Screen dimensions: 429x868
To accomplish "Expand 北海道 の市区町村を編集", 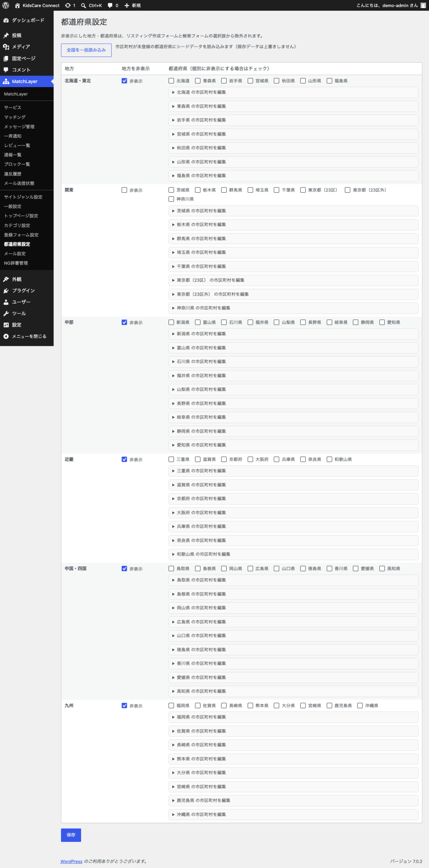I will [x=293, y=92].
